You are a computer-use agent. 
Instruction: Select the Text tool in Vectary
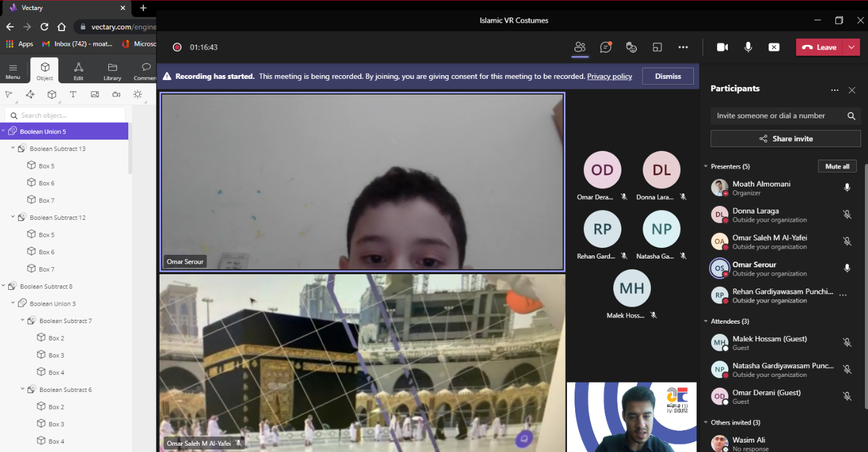(73, 95)
